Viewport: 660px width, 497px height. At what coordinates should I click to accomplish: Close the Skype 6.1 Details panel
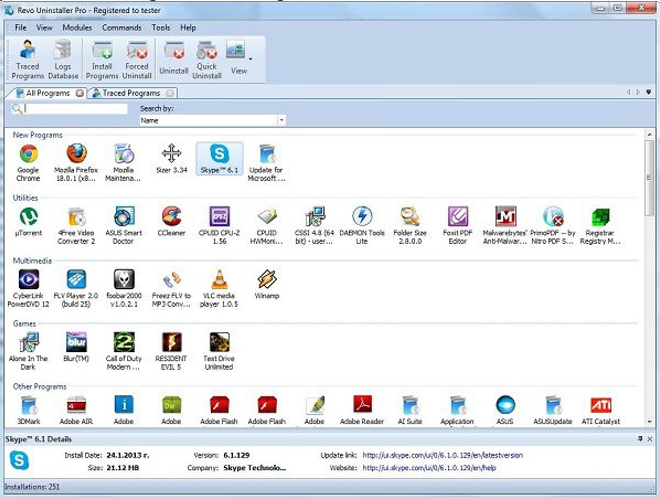tap(650, 439)
